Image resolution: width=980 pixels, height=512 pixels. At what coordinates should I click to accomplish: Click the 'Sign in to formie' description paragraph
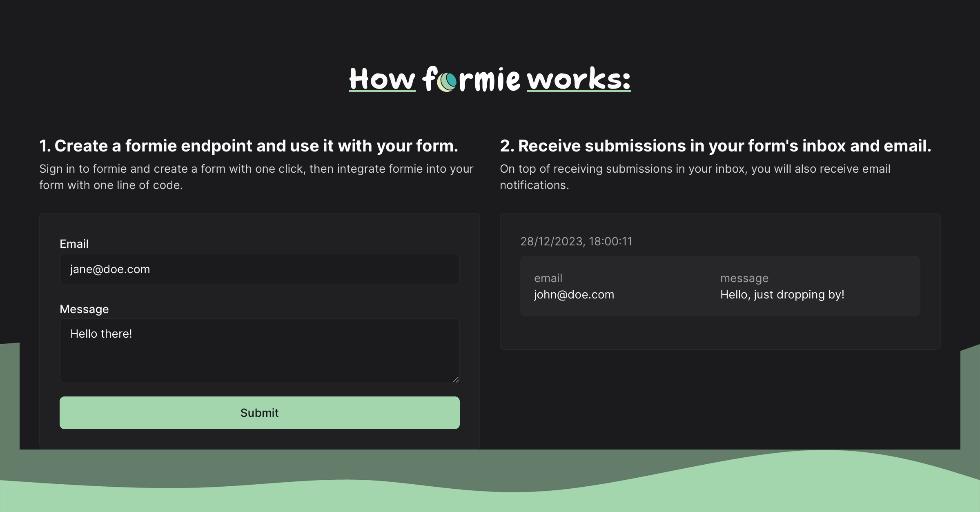(x=256, y=177)
